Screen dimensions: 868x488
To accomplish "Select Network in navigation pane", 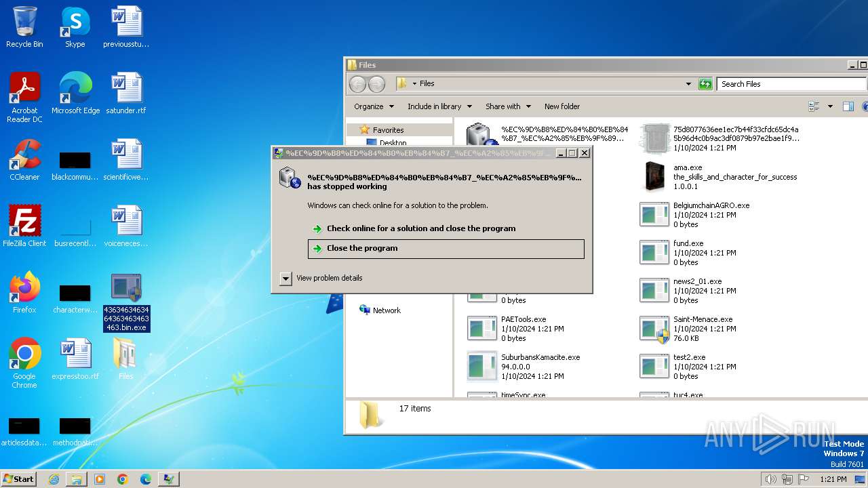I will [x=387, y=310].
